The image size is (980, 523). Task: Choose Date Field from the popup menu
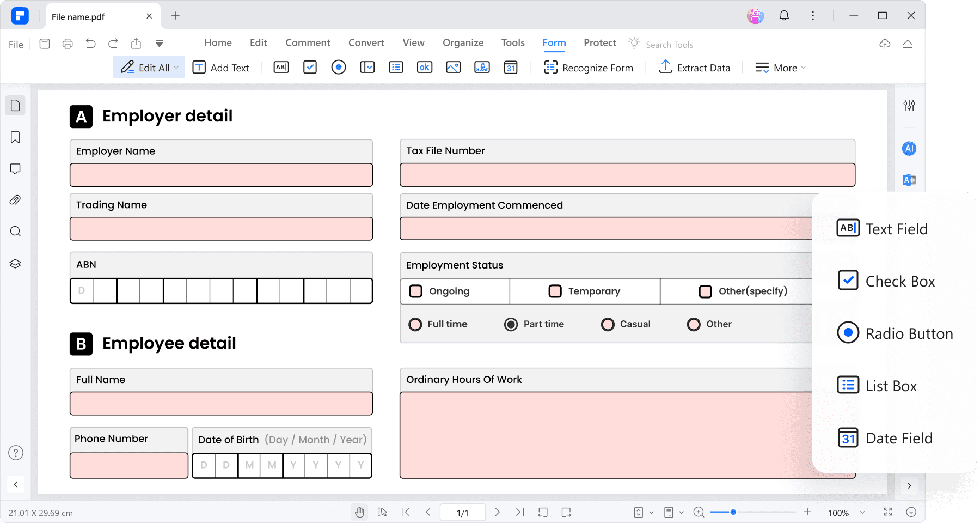pos(885,438)
